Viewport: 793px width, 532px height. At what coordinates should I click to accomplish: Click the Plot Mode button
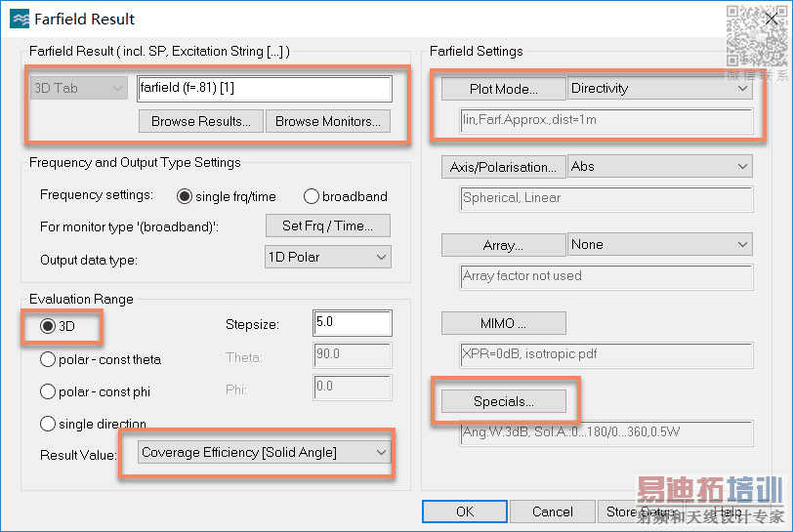tap(503, 89)
